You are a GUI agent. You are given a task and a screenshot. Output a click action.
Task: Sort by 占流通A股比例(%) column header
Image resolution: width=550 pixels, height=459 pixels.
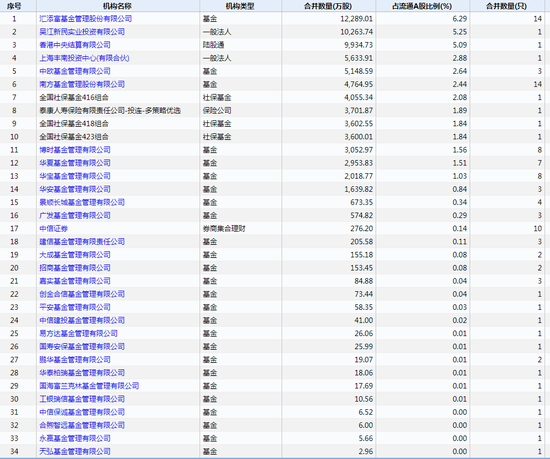click(422, 6)
